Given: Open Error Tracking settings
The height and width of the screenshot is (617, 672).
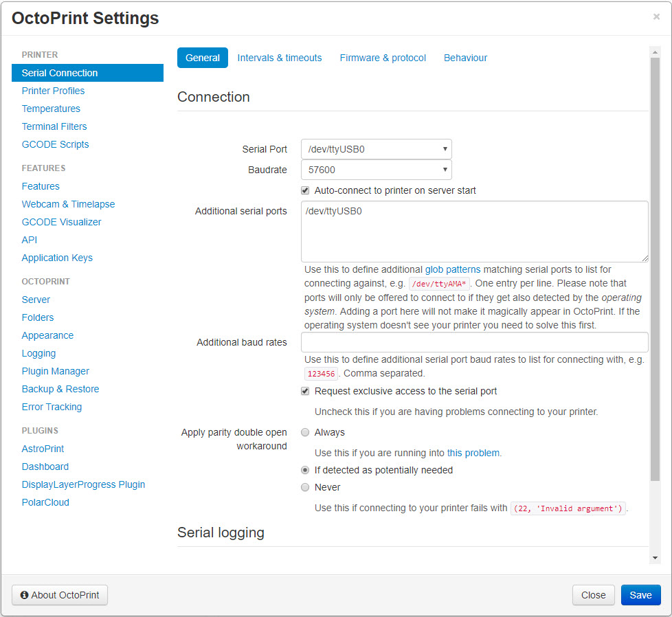Looking at the screenshot, I should pyautogui.click(x=52, y=407).
